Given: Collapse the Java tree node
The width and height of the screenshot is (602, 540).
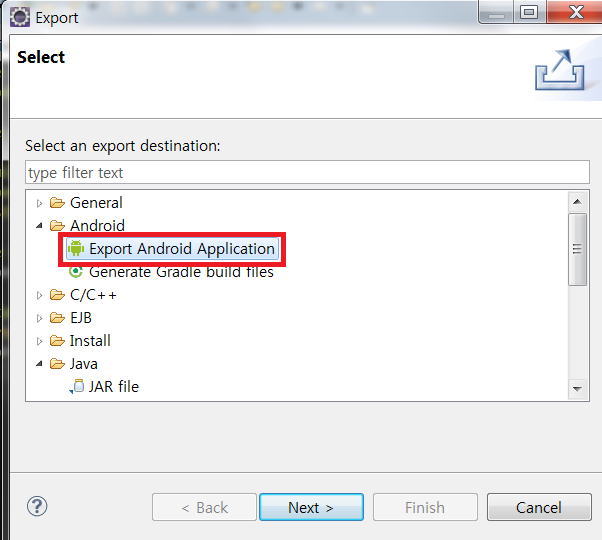Looking at the screenshot, I should 39,364.
